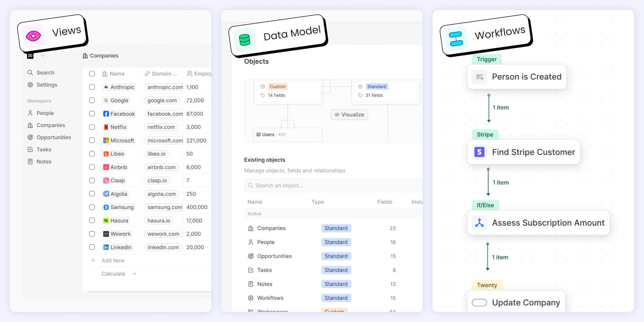Click the Visualize button
Viewport: 644px width, 322px height.
coord(349,114)
